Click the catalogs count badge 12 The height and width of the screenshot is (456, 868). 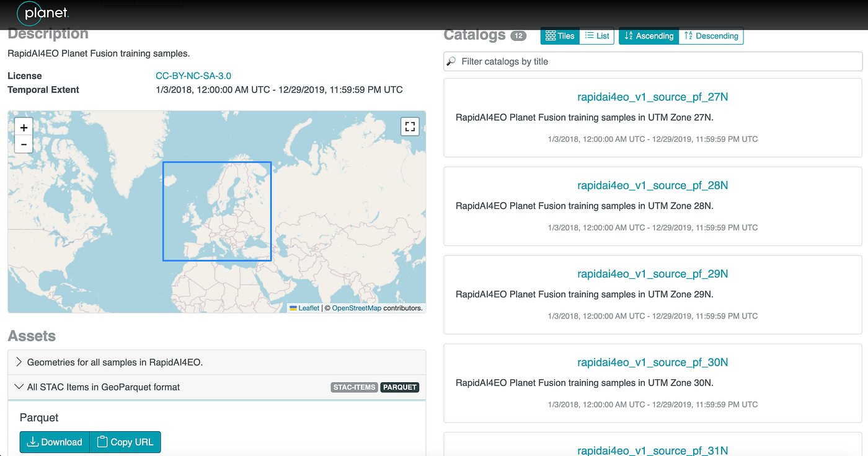tap(518, 36)
